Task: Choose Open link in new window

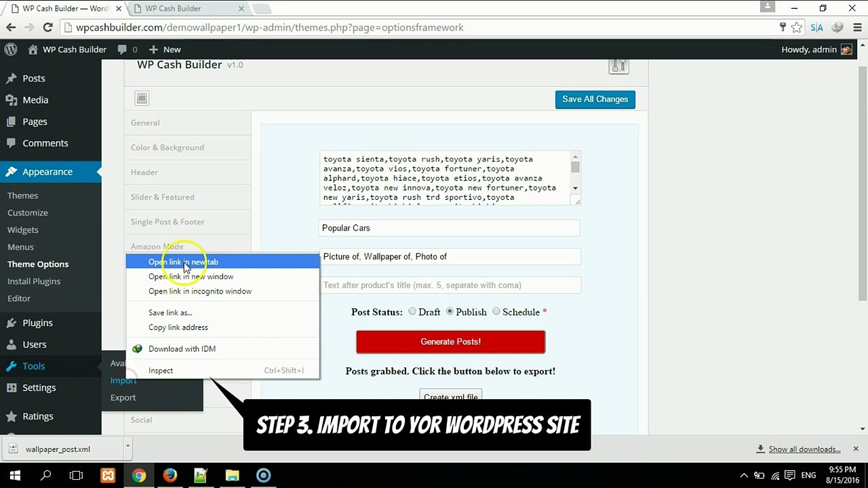Action: pos(222,277)
